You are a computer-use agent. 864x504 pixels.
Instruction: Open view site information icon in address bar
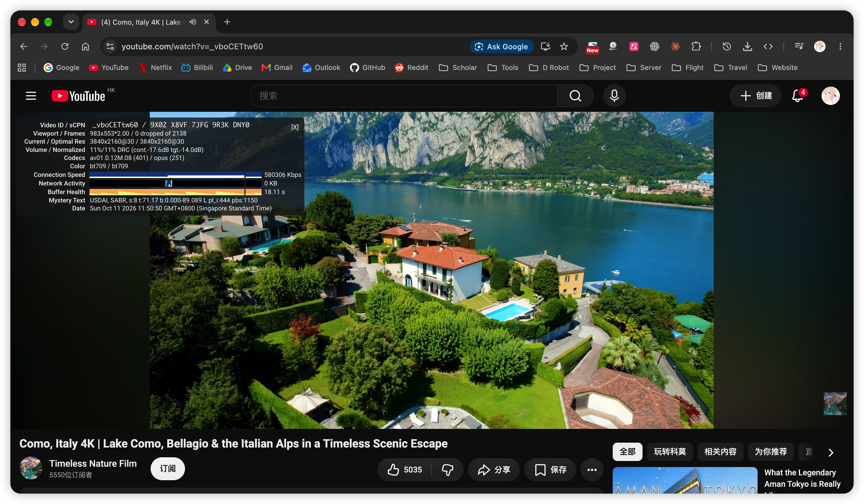coord(110,46)
